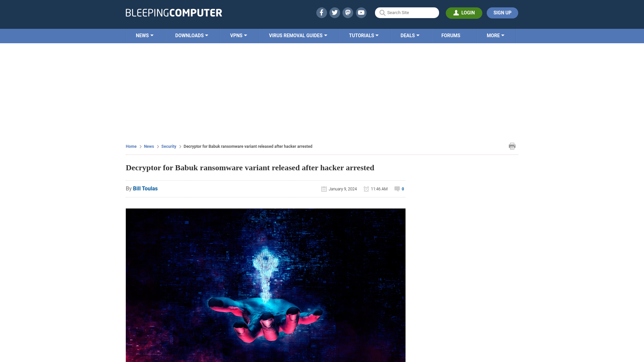
Task: Expand the NEWS dropdown menu
Action: [x=145, y=36]
